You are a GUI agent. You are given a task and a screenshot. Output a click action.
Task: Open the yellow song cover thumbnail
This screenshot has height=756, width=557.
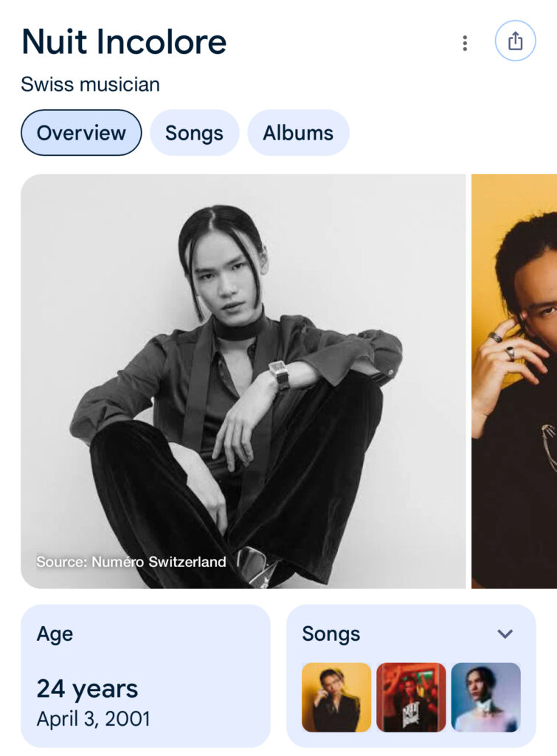tap(336, 697)
